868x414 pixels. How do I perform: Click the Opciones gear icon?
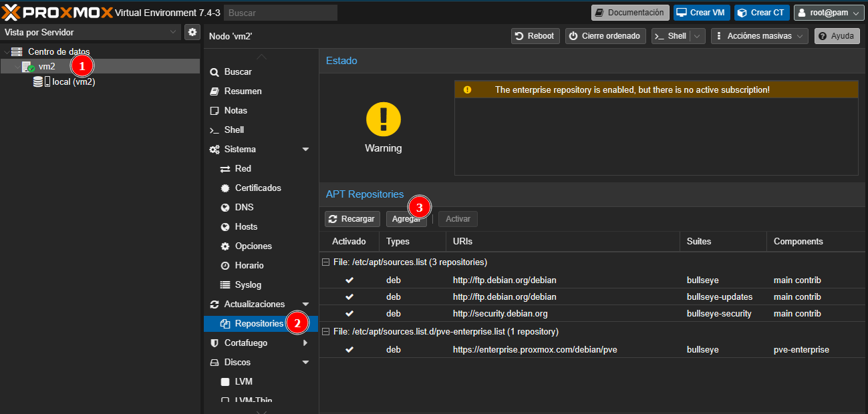pyautogui.click(x=225, y=246)
